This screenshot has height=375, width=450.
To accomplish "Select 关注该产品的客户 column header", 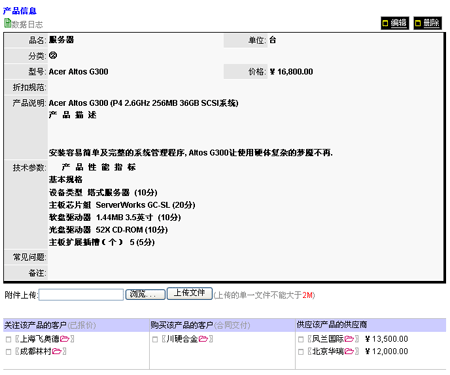I will point(35,325).
